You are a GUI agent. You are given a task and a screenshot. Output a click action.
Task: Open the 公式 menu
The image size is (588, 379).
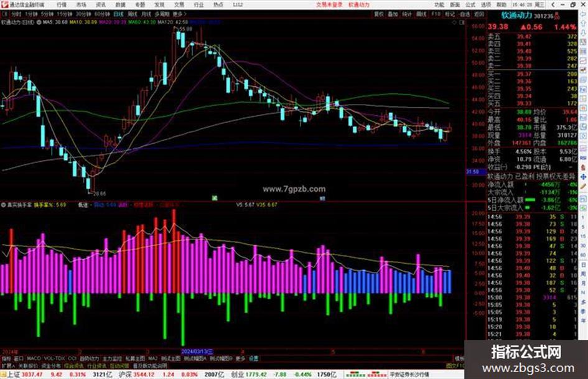tap(470, 4)
